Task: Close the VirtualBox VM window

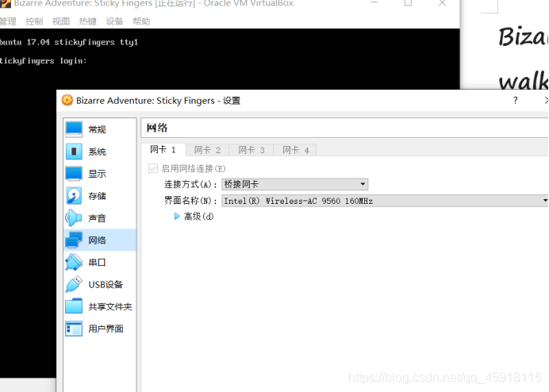Action: (442, 3)
